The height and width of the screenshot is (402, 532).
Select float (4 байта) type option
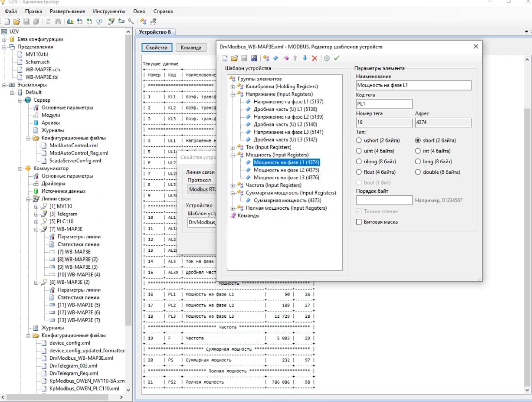(x=359, y=172)
